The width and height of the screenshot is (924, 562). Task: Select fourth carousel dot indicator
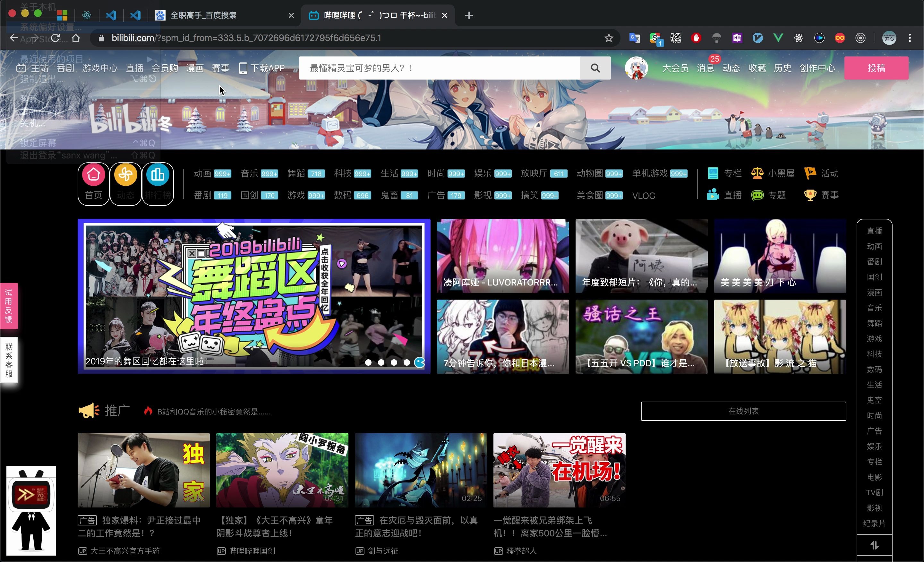tap(406, 362)
